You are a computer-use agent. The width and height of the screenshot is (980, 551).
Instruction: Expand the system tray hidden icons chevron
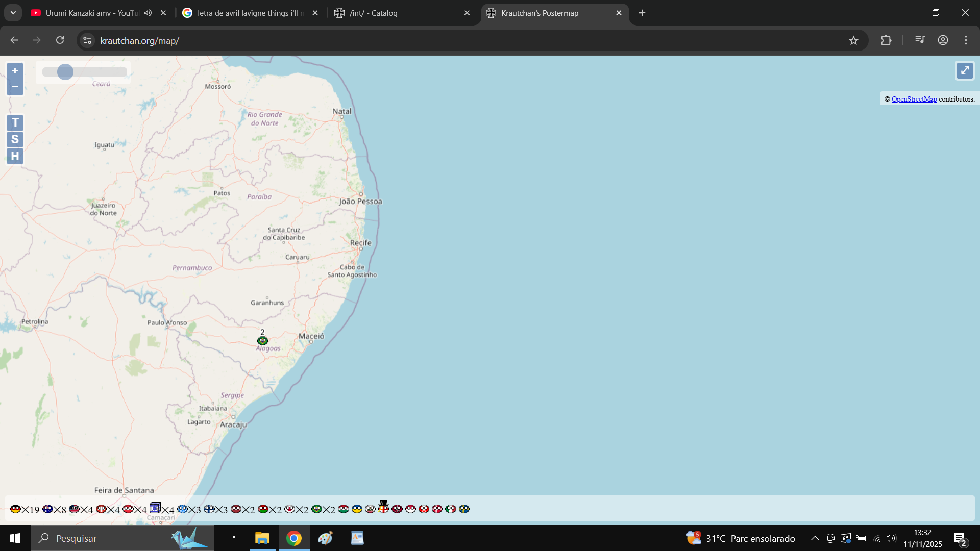click(x=815, y=538)
